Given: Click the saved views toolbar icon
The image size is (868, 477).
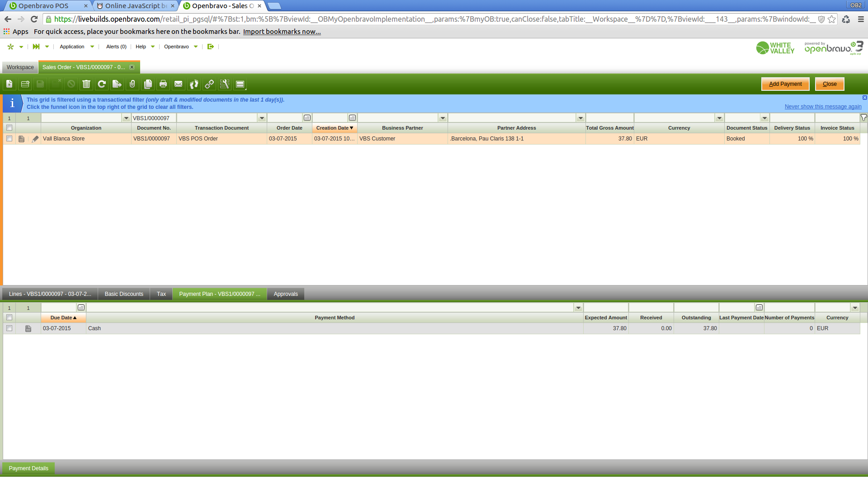Looking at the screenshot, I should click(x=240, y=84).
